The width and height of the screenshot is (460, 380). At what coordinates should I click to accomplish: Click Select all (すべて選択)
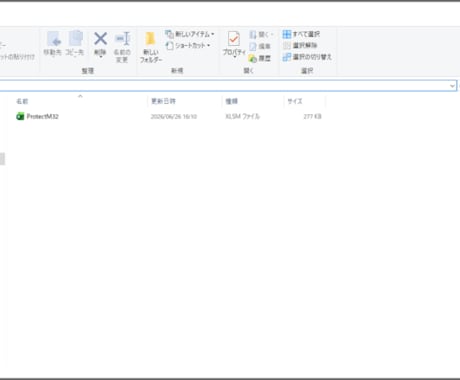301,34
